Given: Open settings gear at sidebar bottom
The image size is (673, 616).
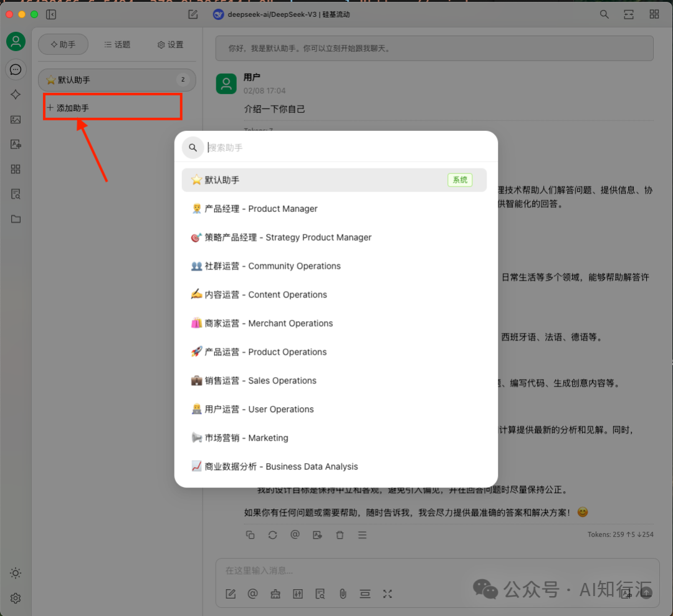Looking at the screenshot, I should click(x=16, y=598).
